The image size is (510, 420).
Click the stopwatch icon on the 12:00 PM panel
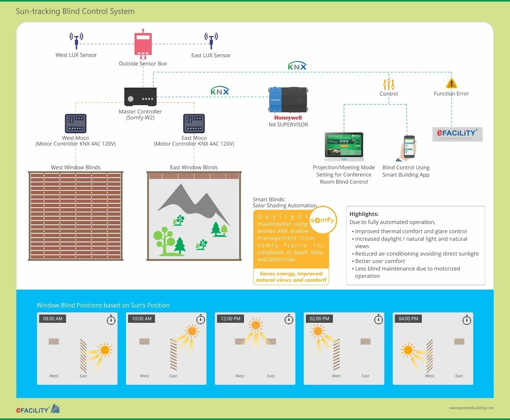(x=289, y=320)
